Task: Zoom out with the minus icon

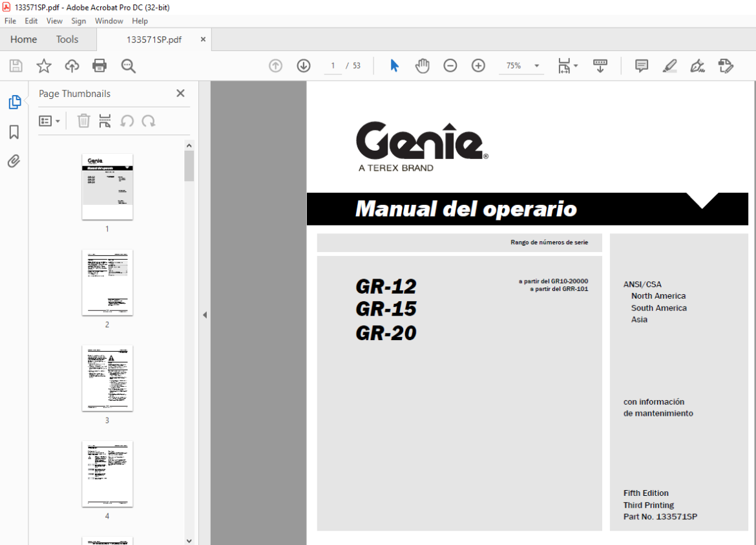Action: pos(450,65)
